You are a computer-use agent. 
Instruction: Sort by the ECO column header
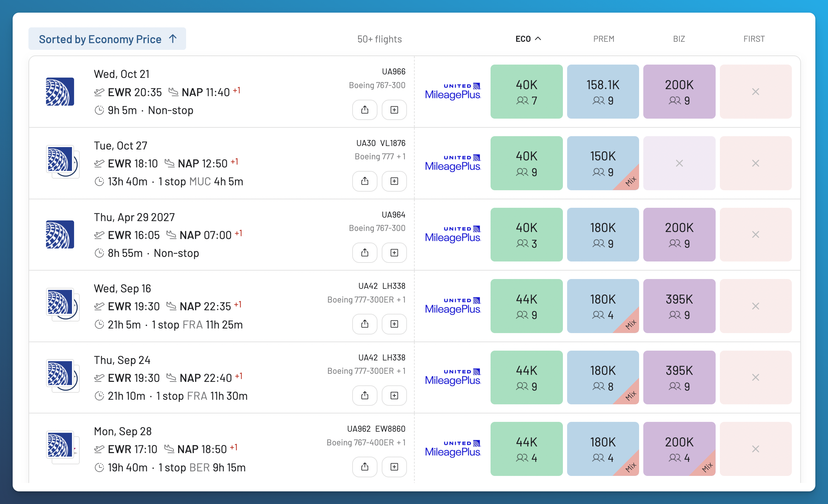pyautogui.click(x=528, y=39)
